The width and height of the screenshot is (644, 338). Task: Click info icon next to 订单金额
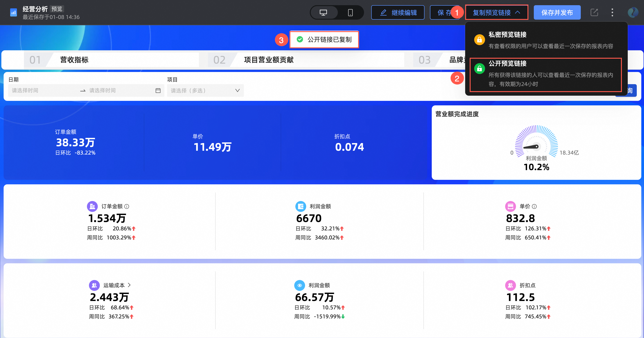tap(127, 206)
